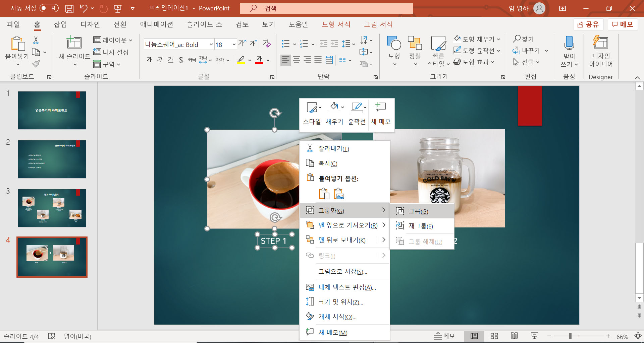Screen dimensions: 644x343
Task: Select slide 1 thumbnail
Action: click(52, 110)
